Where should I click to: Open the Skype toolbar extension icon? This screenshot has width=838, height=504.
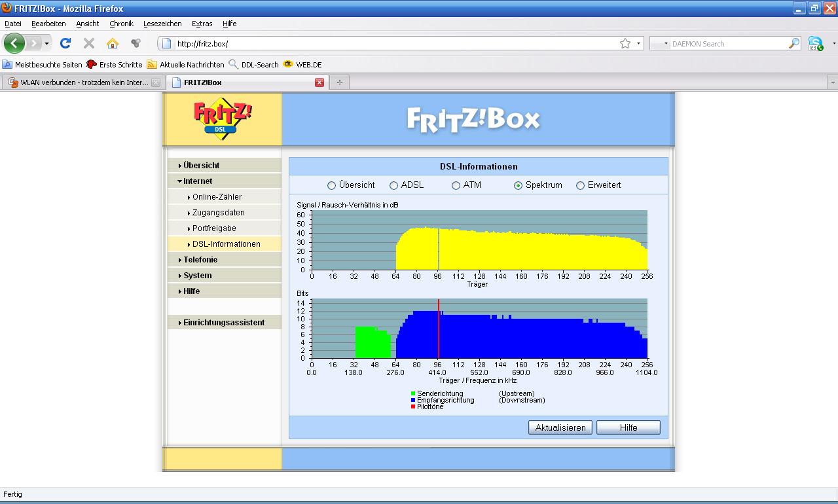pos(816,44)
